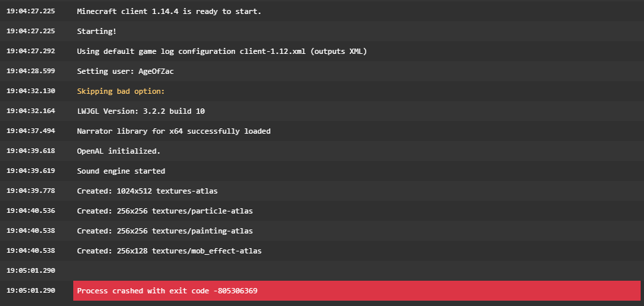This screenshot has height=306, width=644.
Task: Select the "Starting!" log message
Action: (x=98, y=31)
